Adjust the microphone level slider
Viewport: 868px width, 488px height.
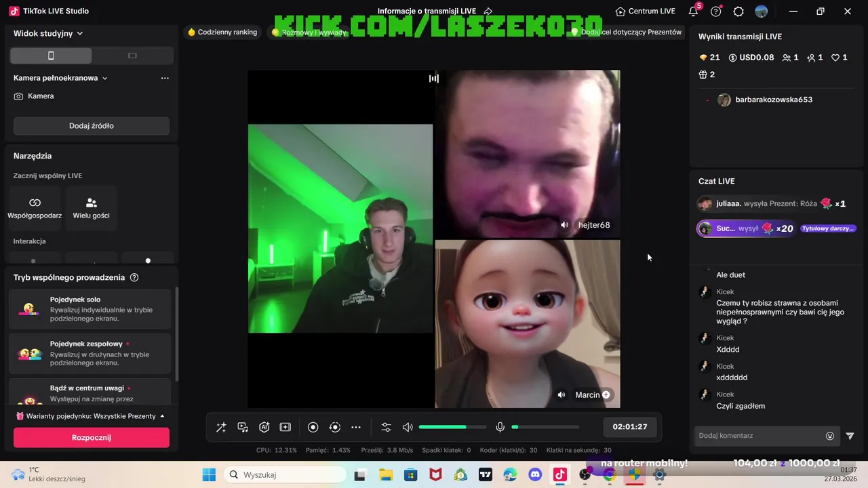click(x=545, y=427)
